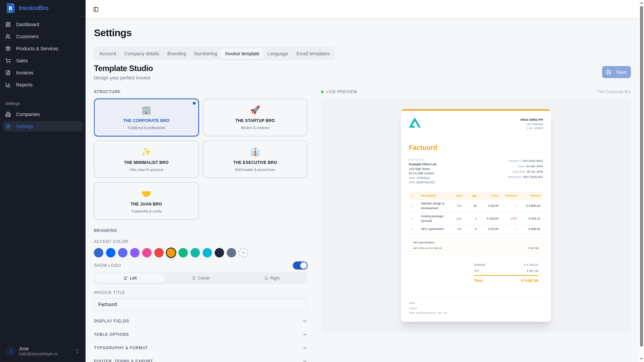Pick the cyan accent color
This screenshot has height=362, width=644.
207,253
